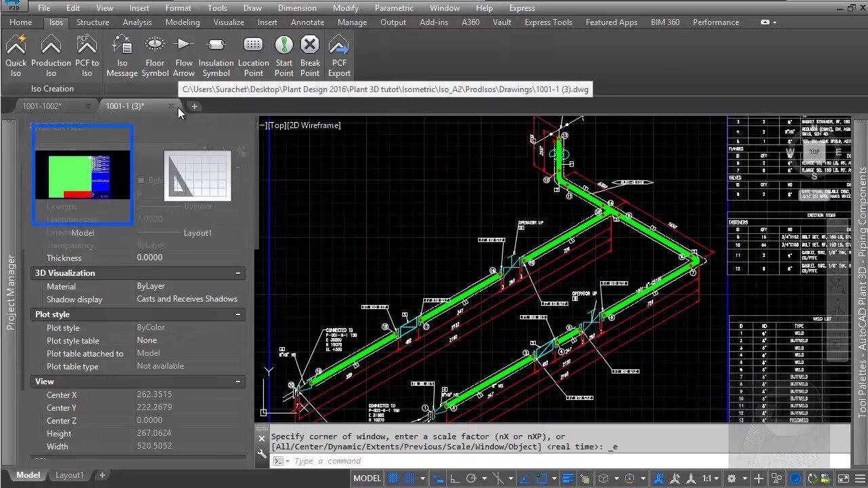
Task: Switch to drawing tab 1001-1002*
Action: tap(42, 106)
